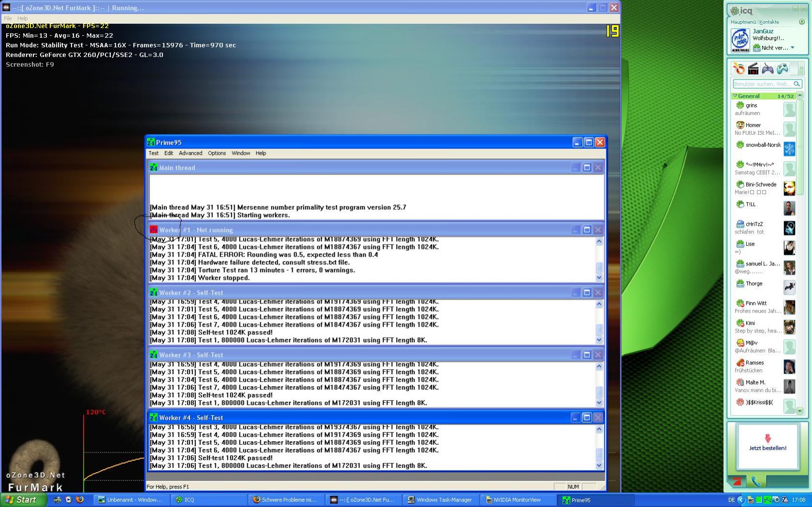
Task: Open the ICQ Kontakte menu
Action: (769, 22)
